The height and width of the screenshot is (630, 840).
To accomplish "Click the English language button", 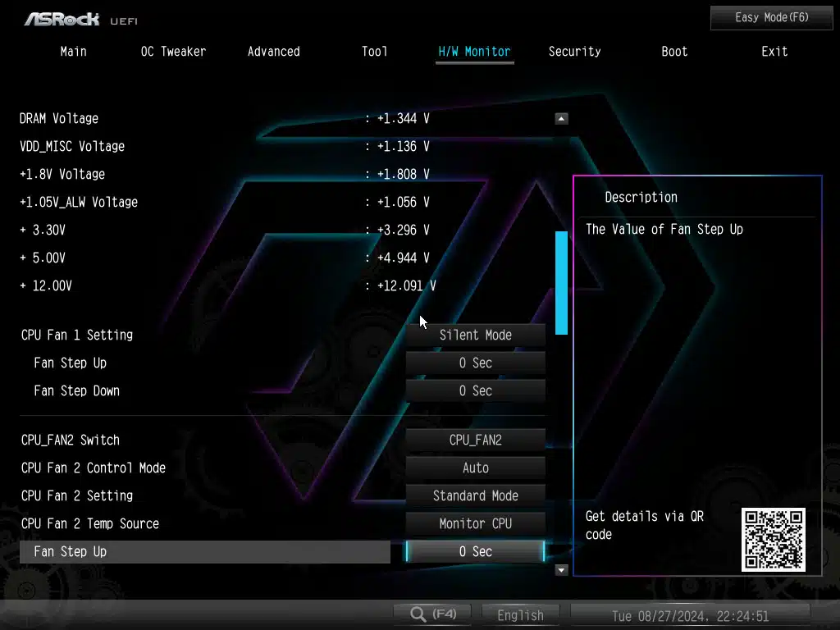I will pos(520,615).
